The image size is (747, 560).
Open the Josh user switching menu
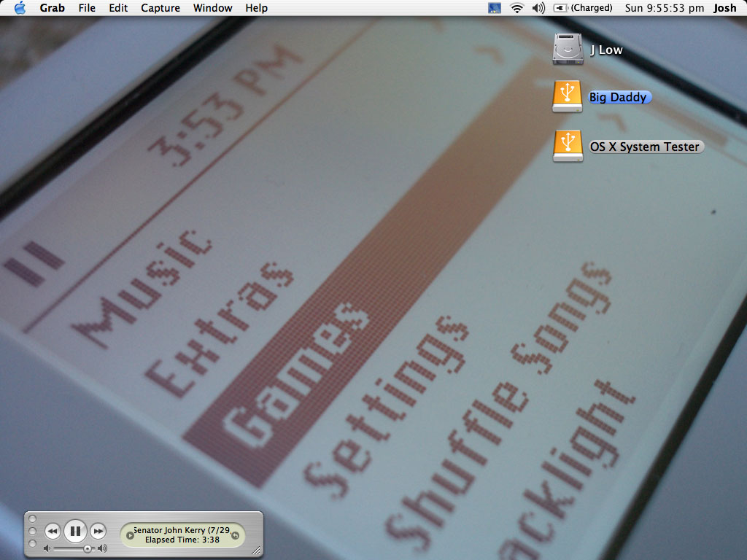(x=724, y=8)
